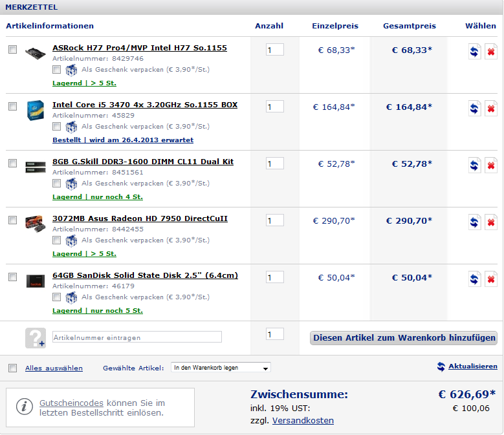This screenshot has height=435, width=504.
Task: Select the 64GB SanDisk SSD row checkbox
Action: tap(12, 277)
